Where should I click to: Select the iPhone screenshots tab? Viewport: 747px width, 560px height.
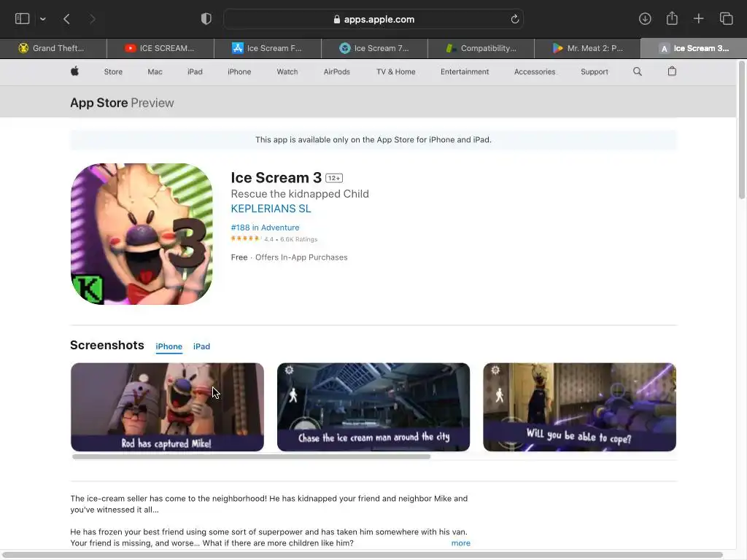[x=169, y=346]
